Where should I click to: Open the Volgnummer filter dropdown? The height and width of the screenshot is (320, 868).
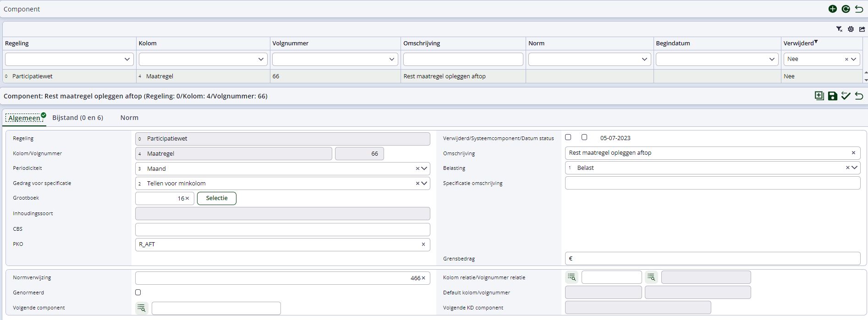[x=392, y=59]
